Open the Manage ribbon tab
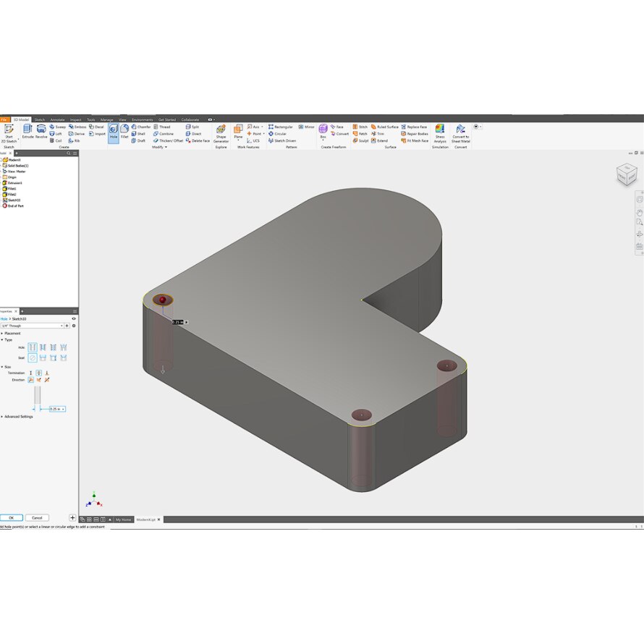The height and width of the screenshot is (644, 644). [107, 119]
